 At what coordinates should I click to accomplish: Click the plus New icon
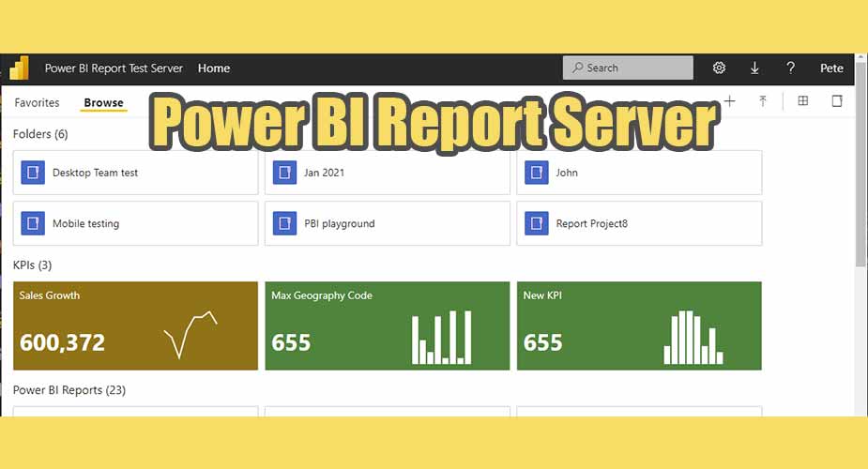click(730, 101)
